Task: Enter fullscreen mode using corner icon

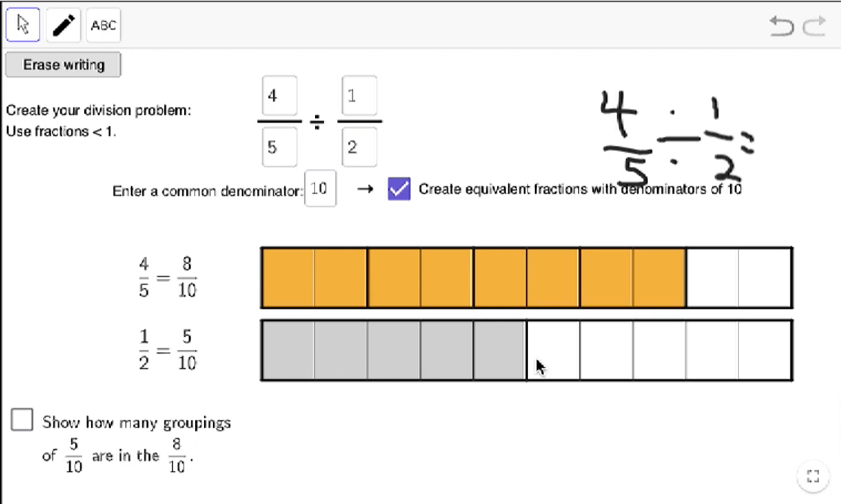Action: coord(813,477)
